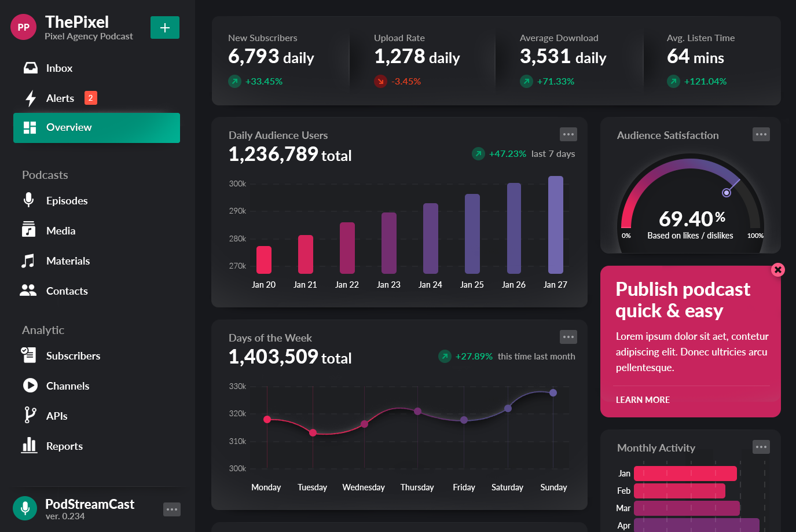796x532 pixels.
Task: Close the Publish podcast promo card
Action: [778, 269]
